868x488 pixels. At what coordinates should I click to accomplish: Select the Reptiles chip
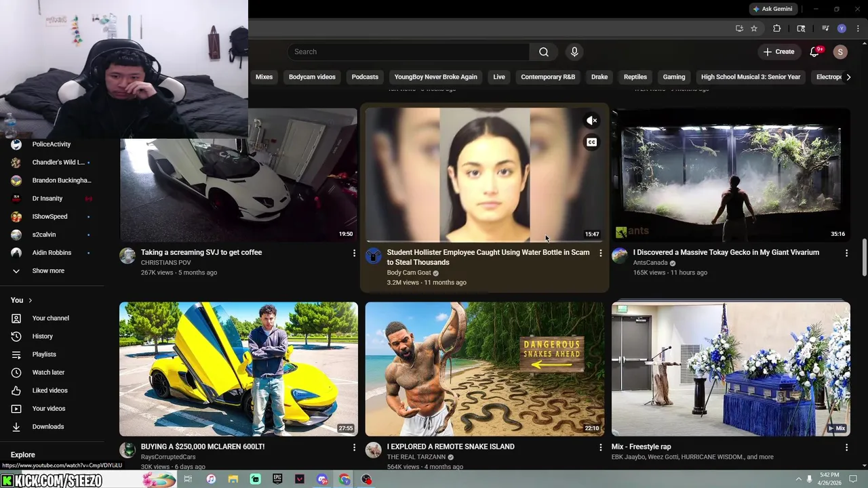(635, 77)
